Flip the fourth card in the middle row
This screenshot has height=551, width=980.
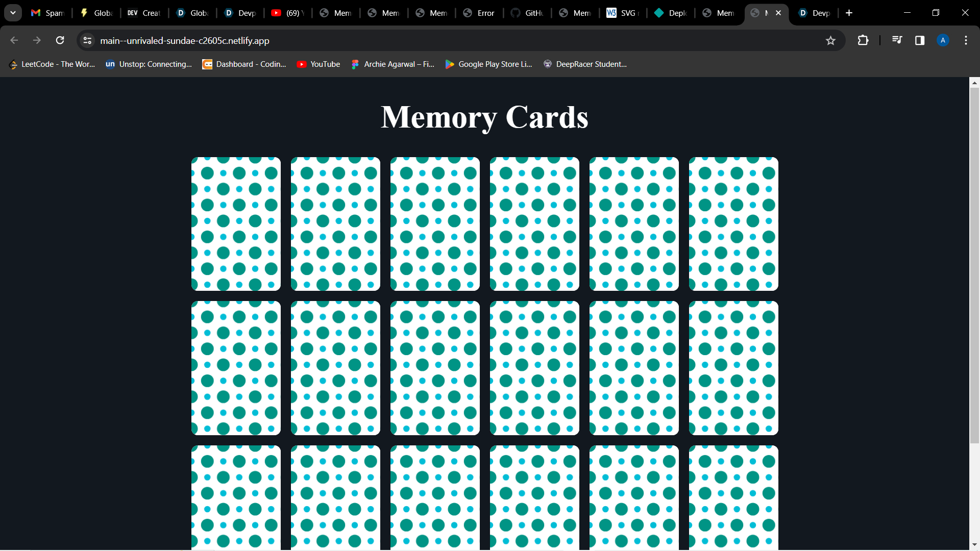[x=534, y=368]
